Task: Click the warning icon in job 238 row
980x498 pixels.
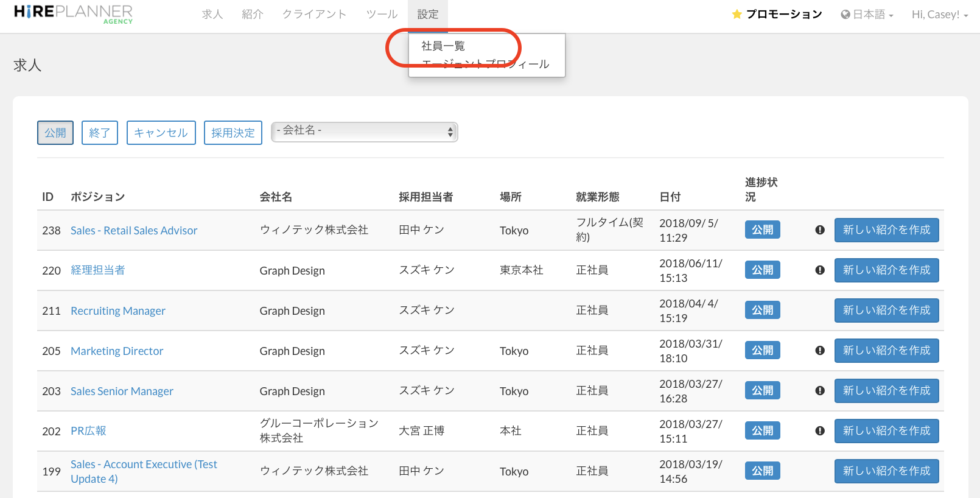Action: pyautogui.click(x=820, y=230)
